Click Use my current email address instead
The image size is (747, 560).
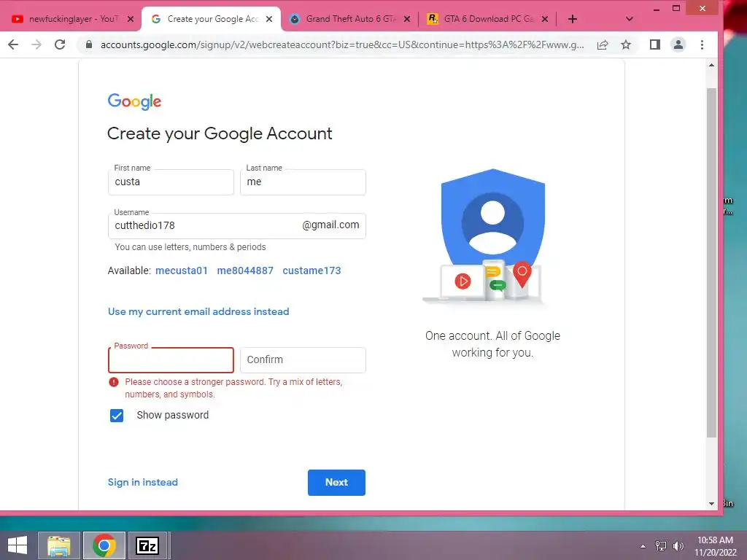[x=198, y=311]
